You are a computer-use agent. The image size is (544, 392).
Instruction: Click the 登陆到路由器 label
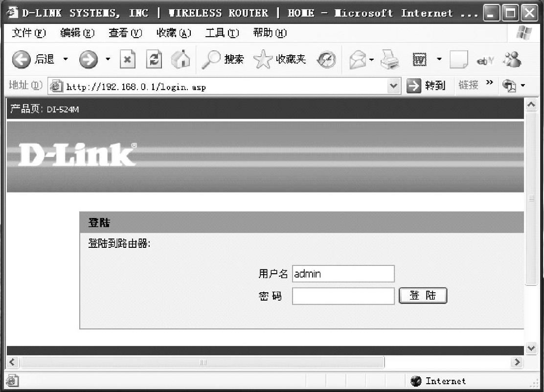[119, 243]
